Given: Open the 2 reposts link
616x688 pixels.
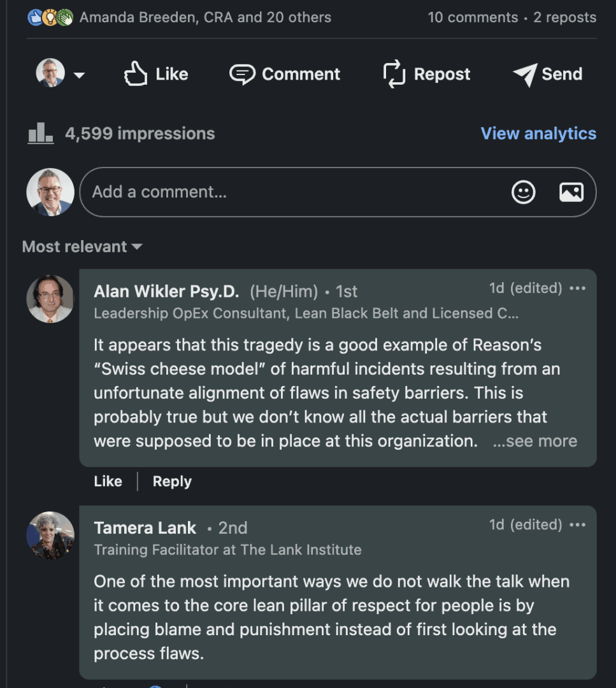Looking at the screenshot, I should click(564, 18).
